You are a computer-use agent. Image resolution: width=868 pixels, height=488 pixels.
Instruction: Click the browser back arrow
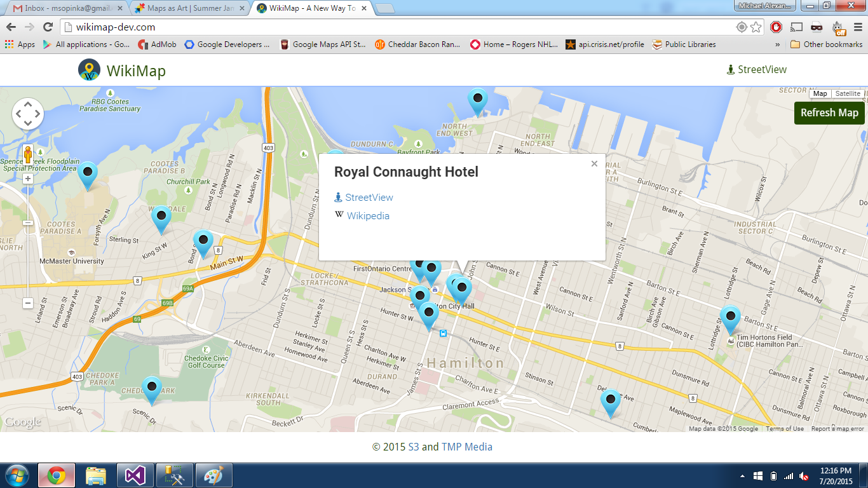click(11, 27)
